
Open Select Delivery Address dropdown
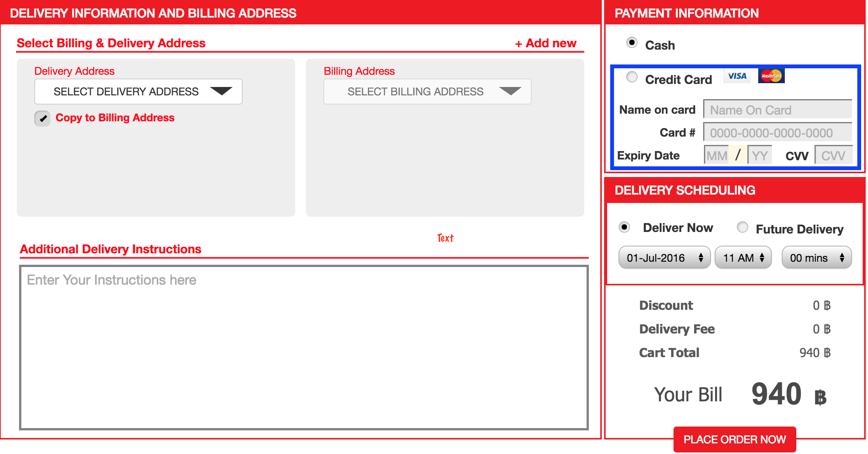[x=138, y=92]
